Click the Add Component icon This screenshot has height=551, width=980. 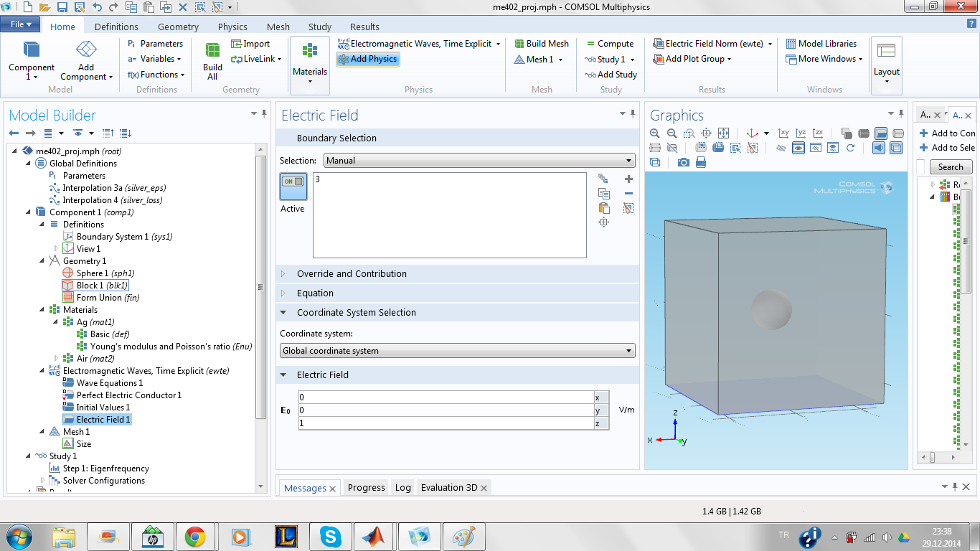tap(87, 50)
